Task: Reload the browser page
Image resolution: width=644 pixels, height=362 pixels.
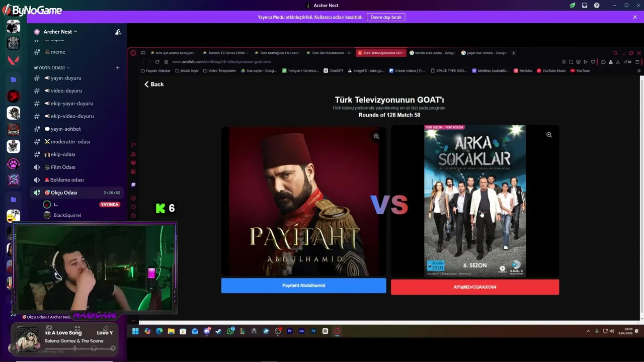Action: pyautogui.click(x=157, y=62)
